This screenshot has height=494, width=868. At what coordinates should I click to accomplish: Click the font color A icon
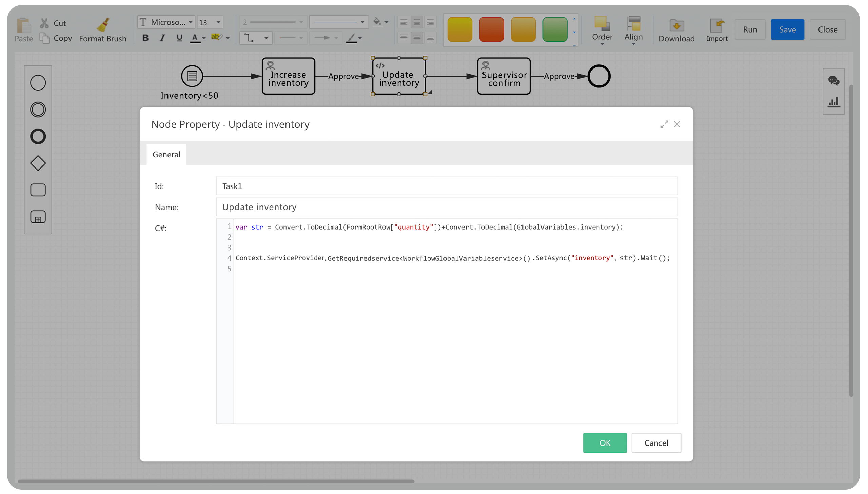195,38
